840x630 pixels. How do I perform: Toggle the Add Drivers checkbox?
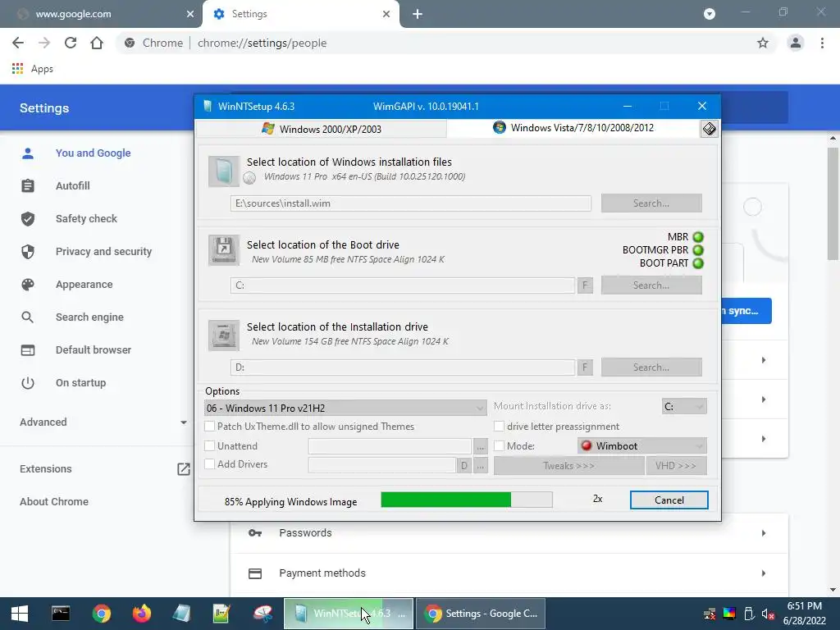coord(209,464)
